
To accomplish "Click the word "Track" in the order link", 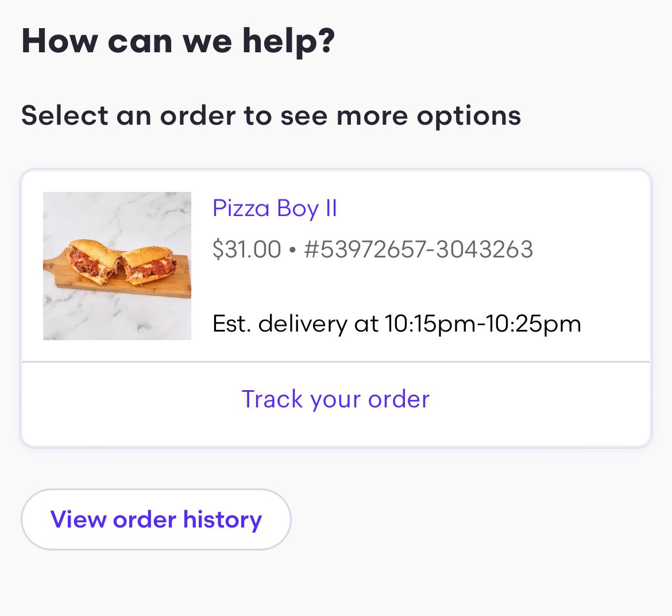I will click(x=272, y=399).
